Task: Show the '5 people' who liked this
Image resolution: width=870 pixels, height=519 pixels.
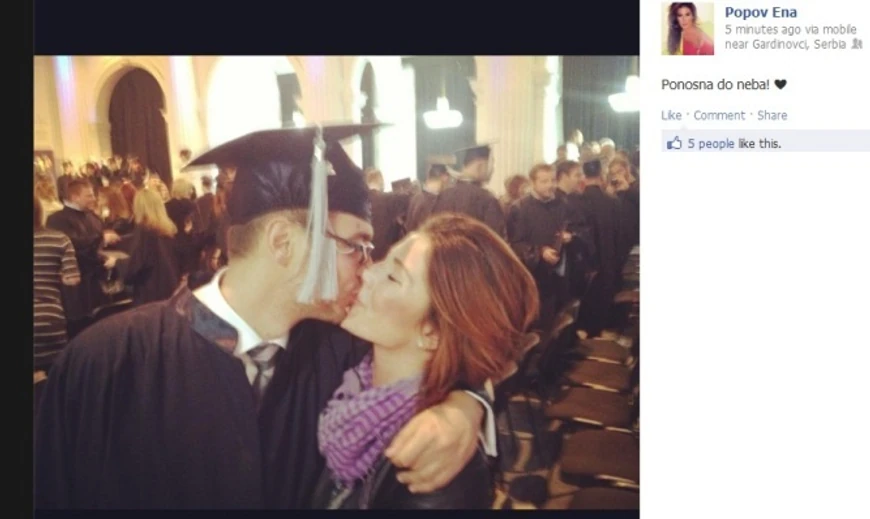Action: (x=711, y=144)
